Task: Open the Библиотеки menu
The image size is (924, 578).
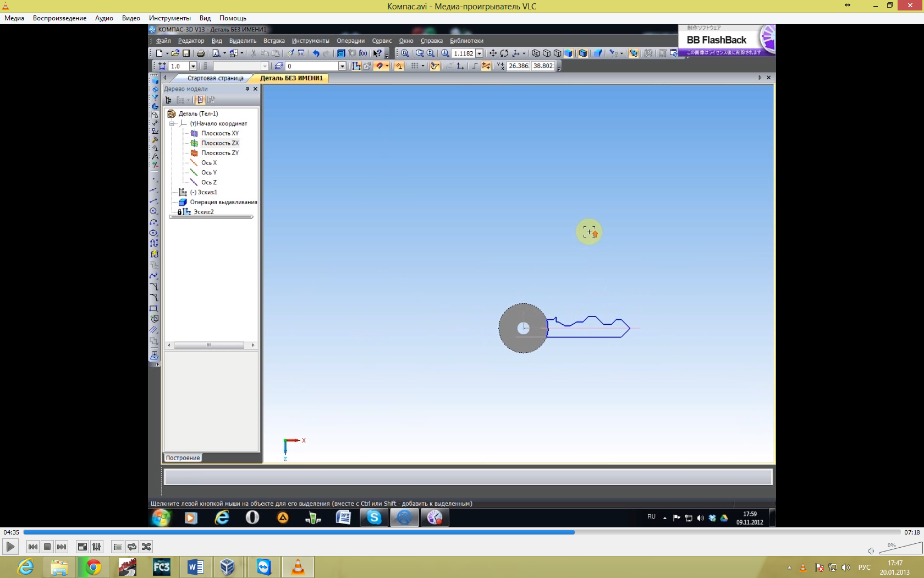Action: (x=466, y=41)
